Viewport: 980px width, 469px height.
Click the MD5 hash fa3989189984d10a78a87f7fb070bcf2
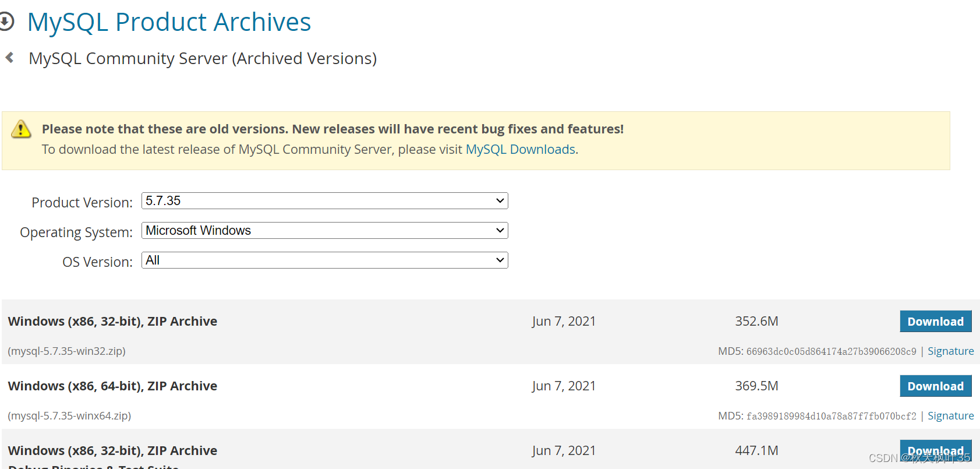click(x=832, y=416)
